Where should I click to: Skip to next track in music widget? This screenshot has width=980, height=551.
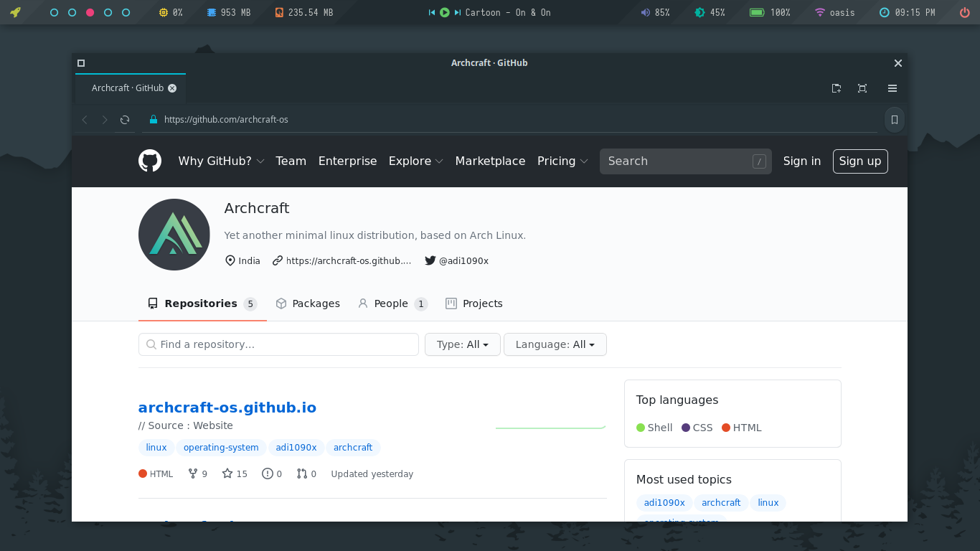(x=458, y=12)
